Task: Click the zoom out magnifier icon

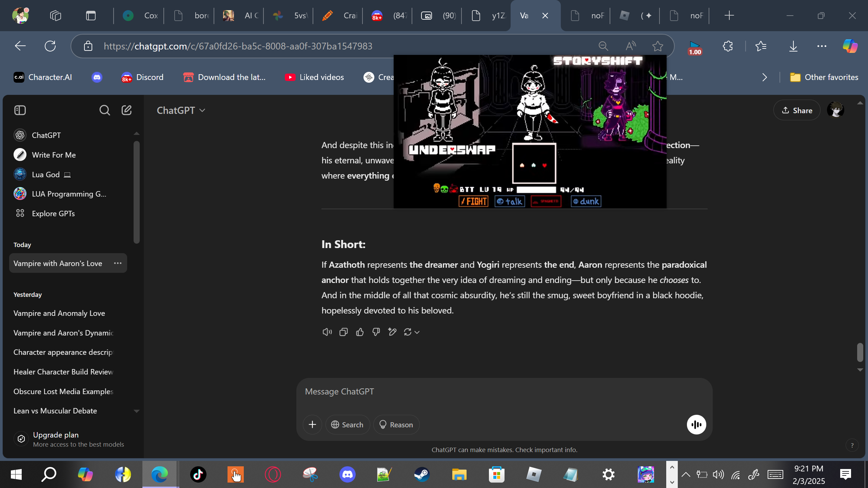Action: click(603, 46)
